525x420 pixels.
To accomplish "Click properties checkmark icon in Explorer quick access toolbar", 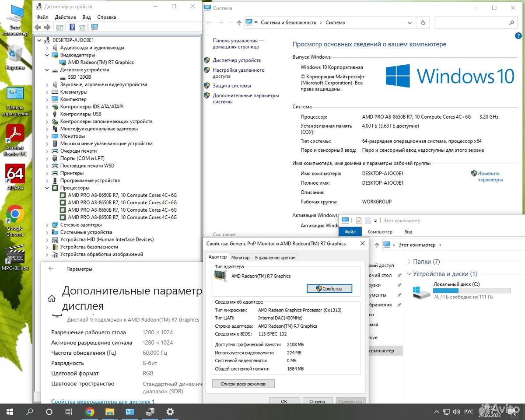I will tap(359, 220).
